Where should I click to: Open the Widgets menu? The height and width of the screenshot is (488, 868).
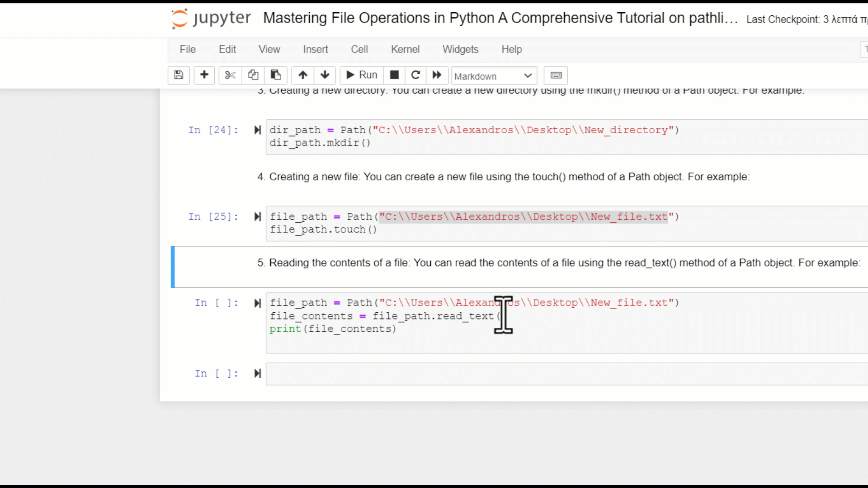pyautogui.click(x=460, y=49)
